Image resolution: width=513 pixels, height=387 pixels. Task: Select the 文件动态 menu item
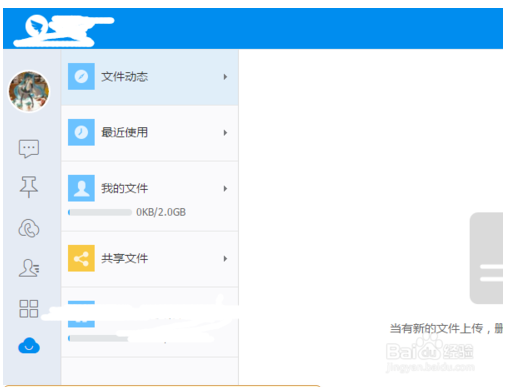[x=150, y=77]
